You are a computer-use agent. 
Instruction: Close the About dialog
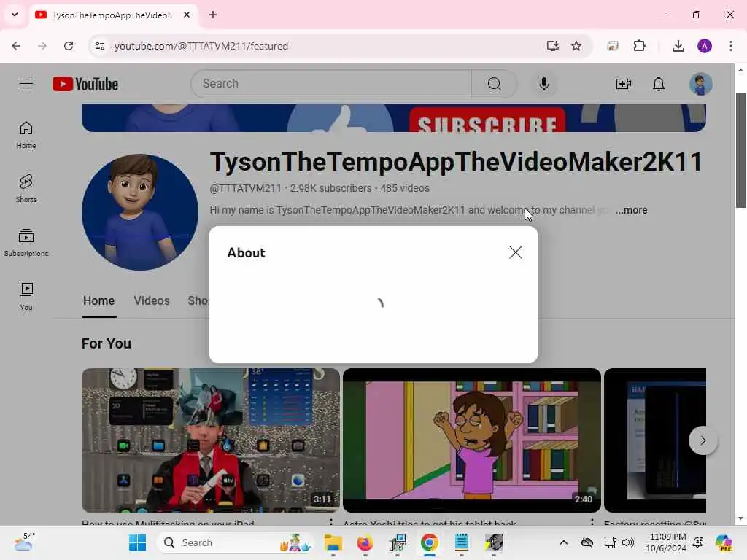(515, 252)
